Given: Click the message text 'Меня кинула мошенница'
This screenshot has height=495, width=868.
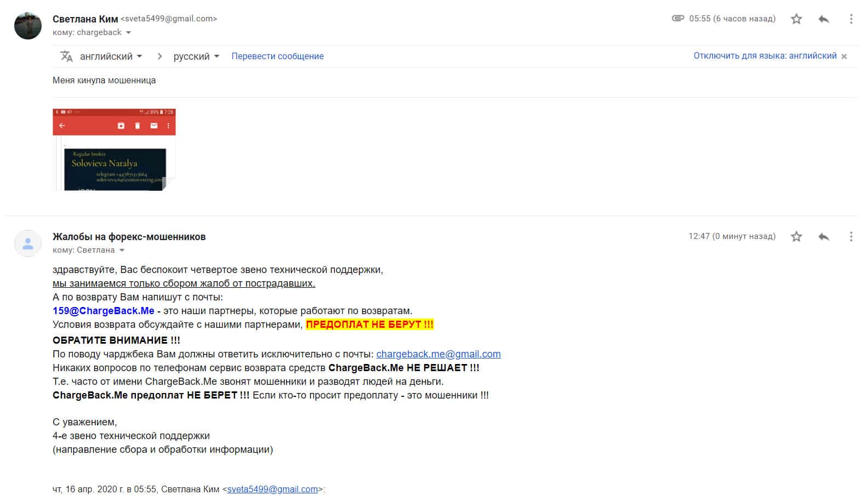Looking at the screenshot, I should pos(104,80).
